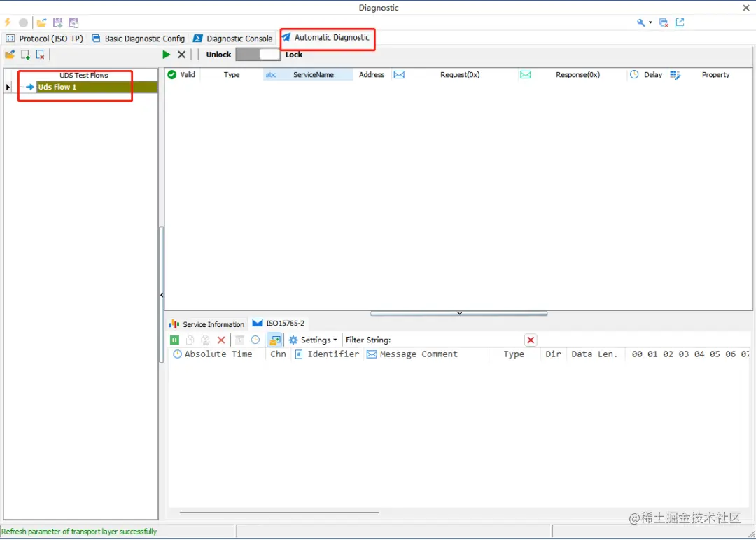Click the gray round stop icon

[23, 22]
